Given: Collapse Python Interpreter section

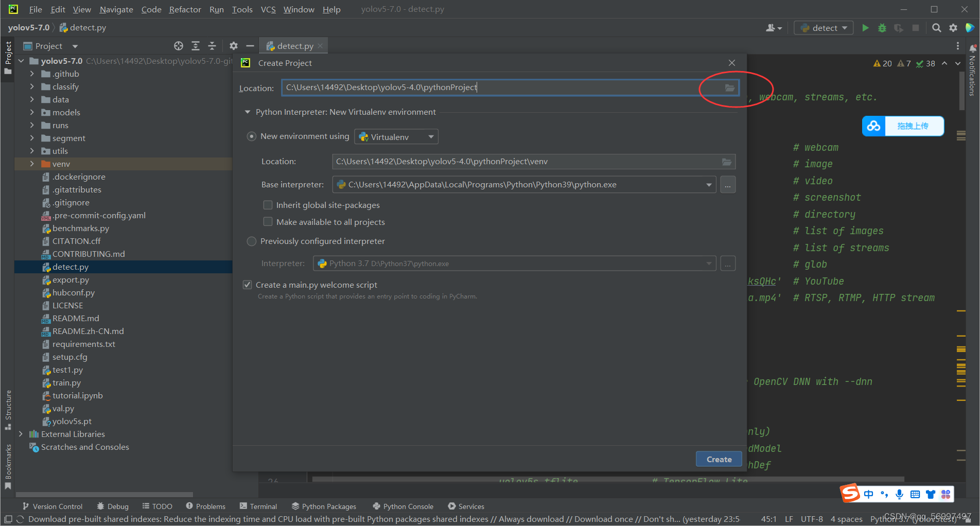Looking at the screenshot, I should (248, 112).
